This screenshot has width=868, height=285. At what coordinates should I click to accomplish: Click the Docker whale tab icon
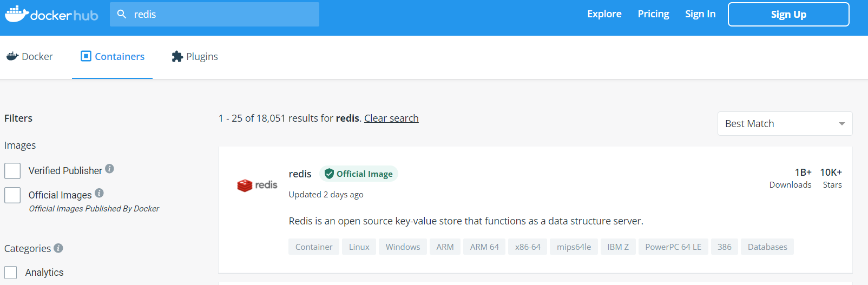(12, 56)
